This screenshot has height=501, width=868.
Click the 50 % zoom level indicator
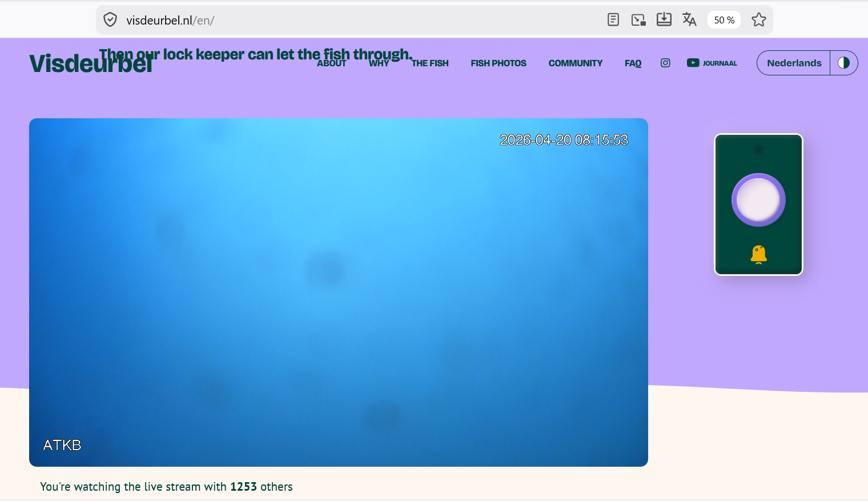(724, 20)
